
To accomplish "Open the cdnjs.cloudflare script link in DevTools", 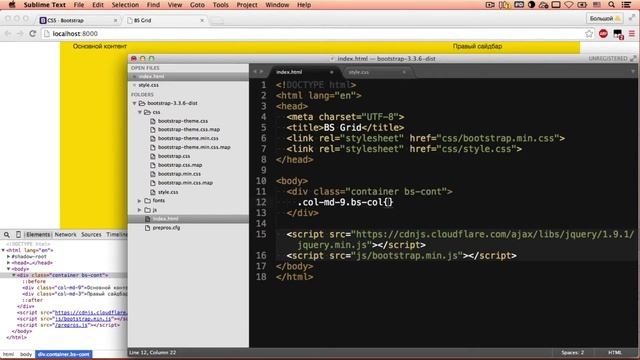I will (x=90, y=313).
